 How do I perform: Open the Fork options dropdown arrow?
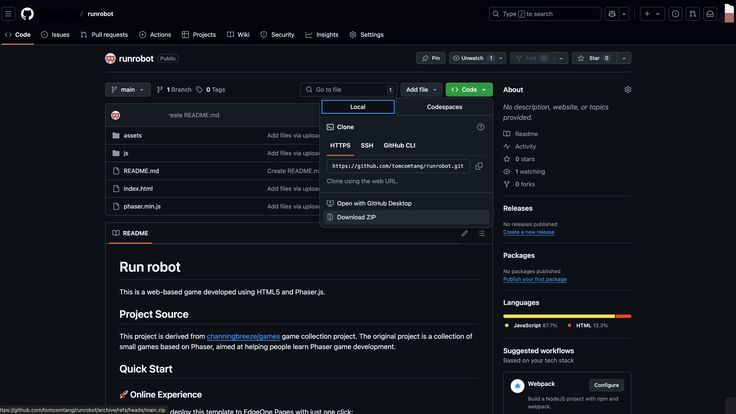point(560,58)
